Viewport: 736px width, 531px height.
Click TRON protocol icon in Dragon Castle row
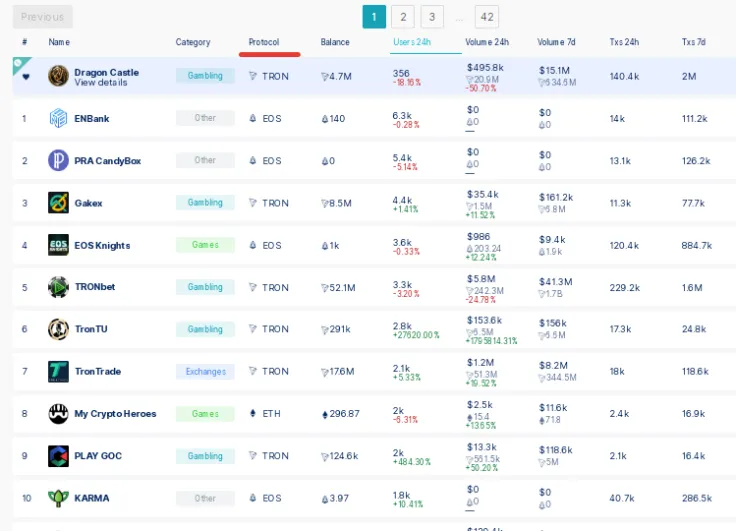(253, 76)
